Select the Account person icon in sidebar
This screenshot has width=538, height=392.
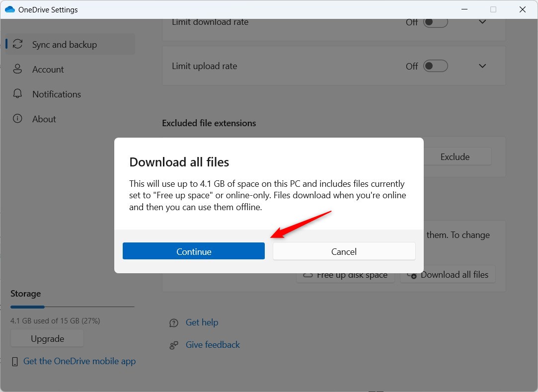[17, 69]
